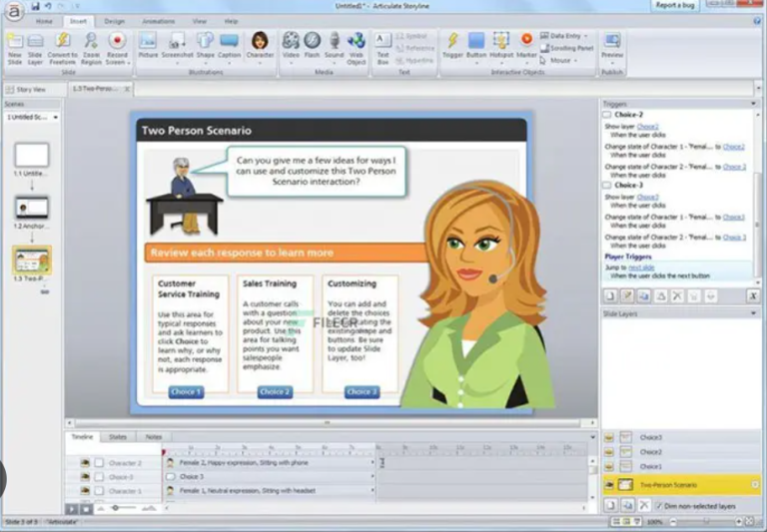This screenshot has height=532, width=767.
Task: Insert a Scrolling Panel
Action: tap(566, 48)
